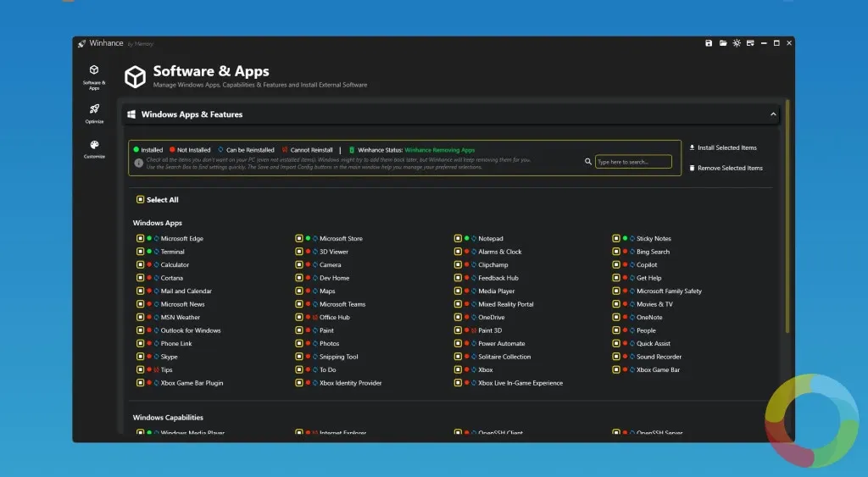Screen dimensions: 868x477
Task: Click the magnifier icon beside the search box
Action: [x=588, y=162]
